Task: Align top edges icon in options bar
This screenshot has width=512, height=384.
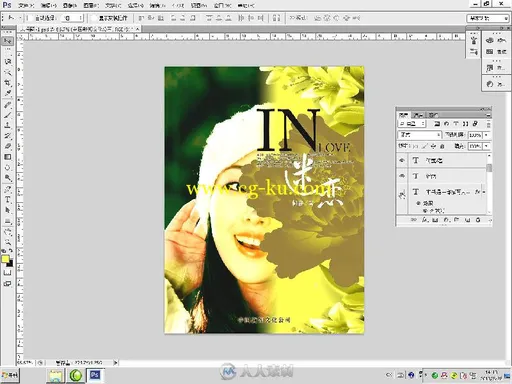Action: coord(141,18)
